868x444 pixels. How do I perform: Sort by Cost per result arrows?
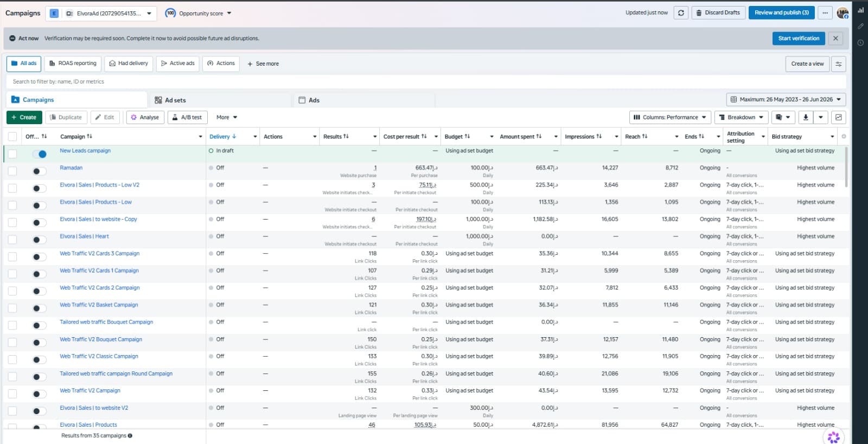tap(424, 137)
